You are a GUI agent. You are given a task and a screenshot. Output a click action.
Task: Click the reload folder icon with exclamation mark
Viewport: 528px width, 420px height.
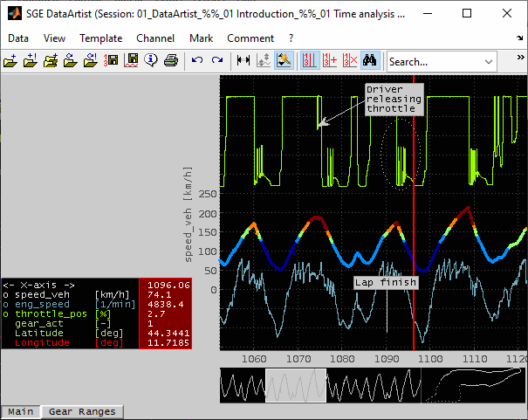[91, 61]
